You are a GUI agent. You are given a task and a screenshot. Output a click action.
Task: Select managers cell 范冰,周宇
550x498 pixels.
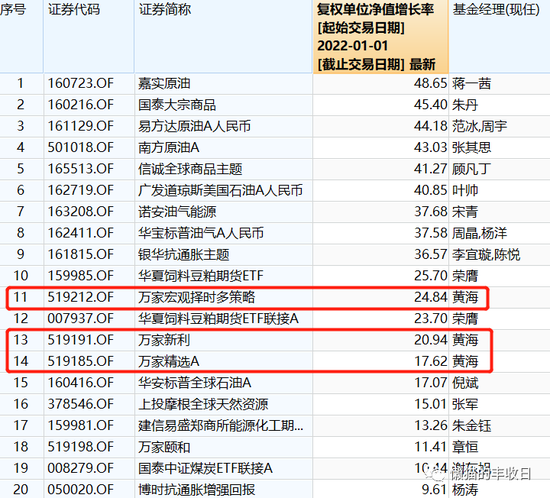(x=479, y=126)
